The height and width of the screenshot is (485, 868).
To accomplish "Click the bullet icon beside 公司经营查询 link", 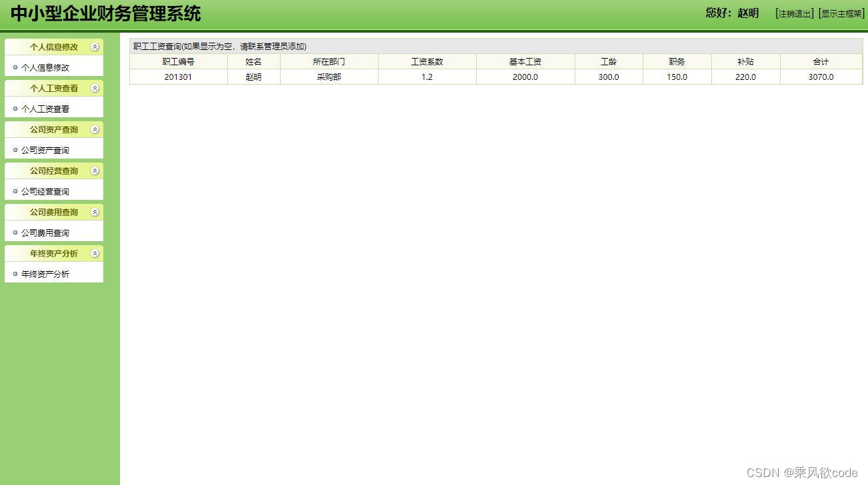I will coord(15,191).
